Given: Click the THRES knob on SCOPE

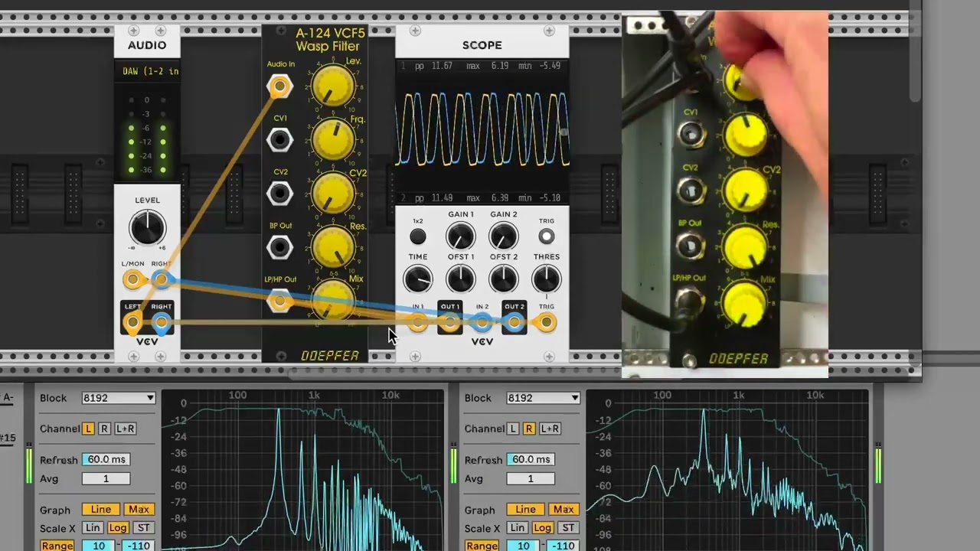Looking at the screenshot, I should [x=546, y=279].
